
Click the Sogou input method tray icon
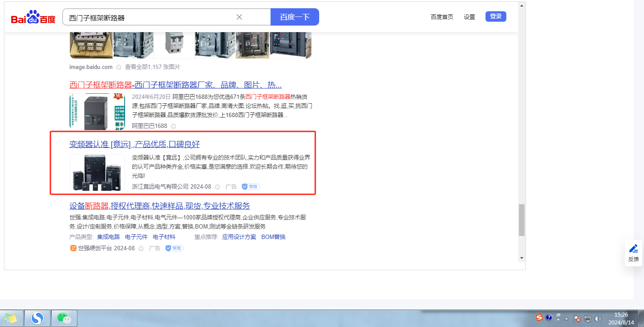(539, 318)
